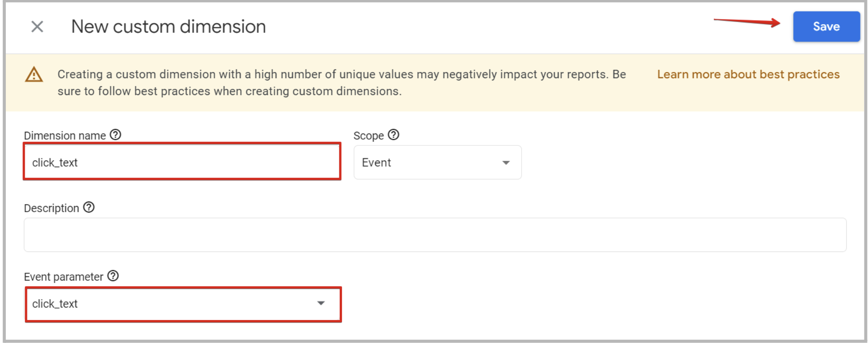Show help for Description

[x=89, y=207]
